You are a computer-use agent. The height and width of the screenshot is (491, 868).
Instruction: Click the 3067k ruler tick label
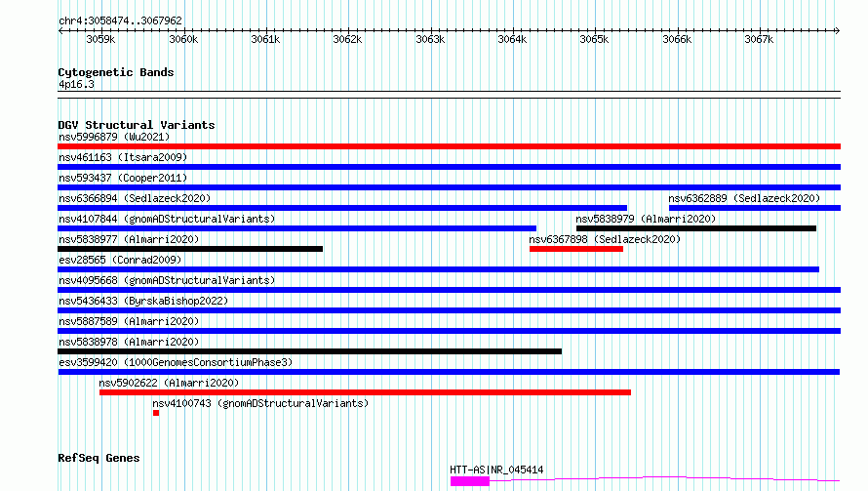(759, 39)
